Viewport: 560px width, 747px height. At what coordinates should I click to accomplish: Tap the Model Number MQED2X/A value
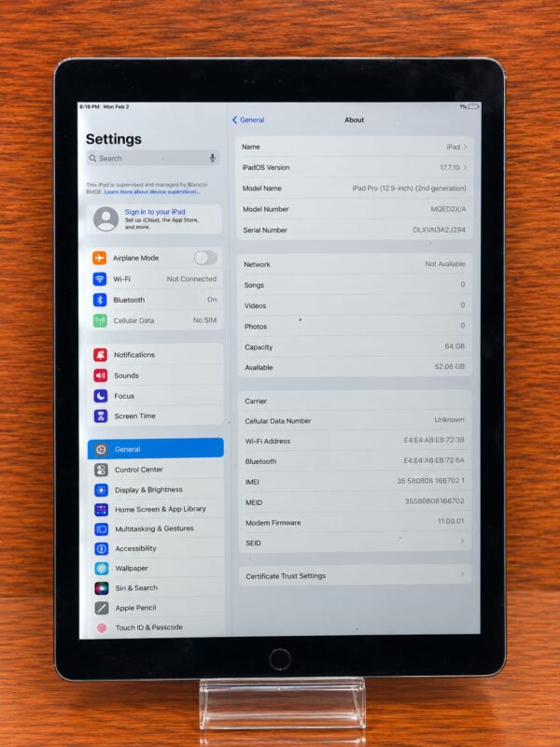[448, 209]
